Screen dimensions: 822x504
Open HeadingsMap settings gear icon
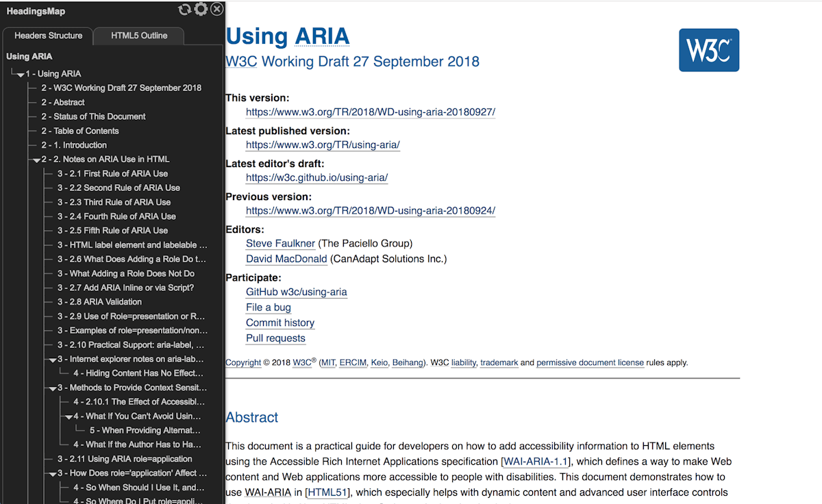[x=200, y=9]
